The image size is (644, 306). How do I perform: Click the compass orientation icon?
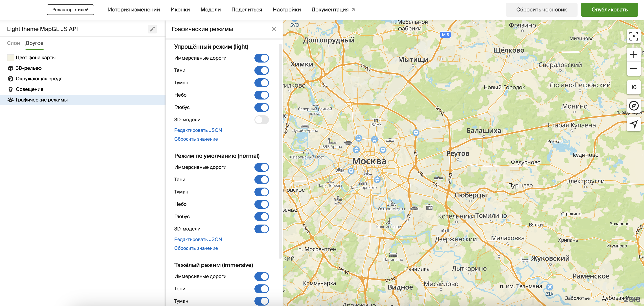633,106
